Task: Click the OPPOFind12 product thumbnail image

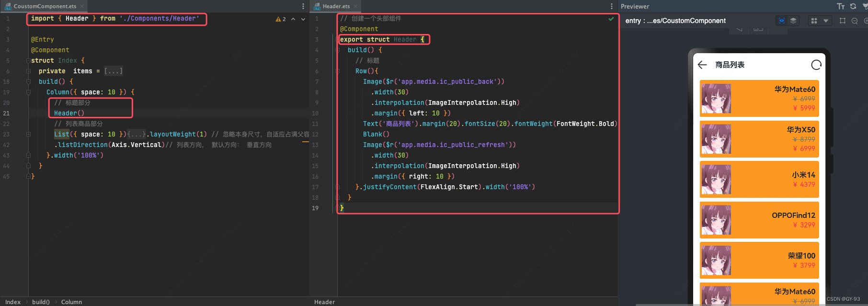Action: [716, 220]
